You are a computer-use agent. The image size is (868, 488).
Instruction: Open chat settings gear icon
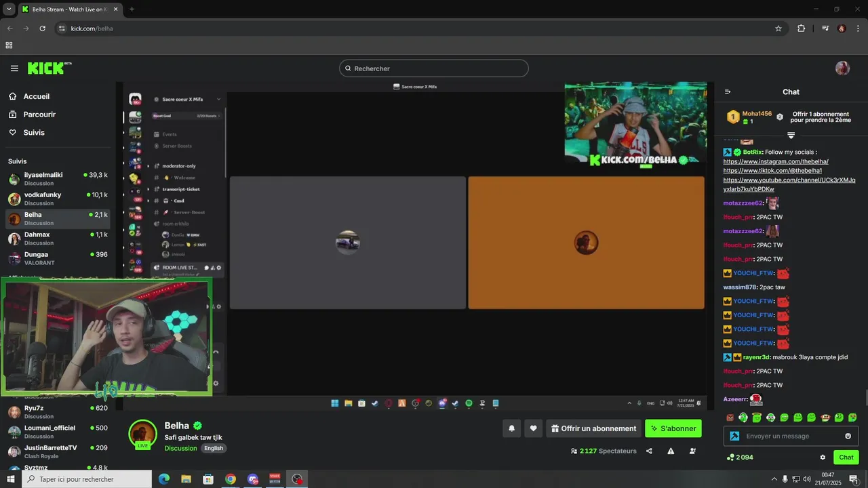[823, 457]
